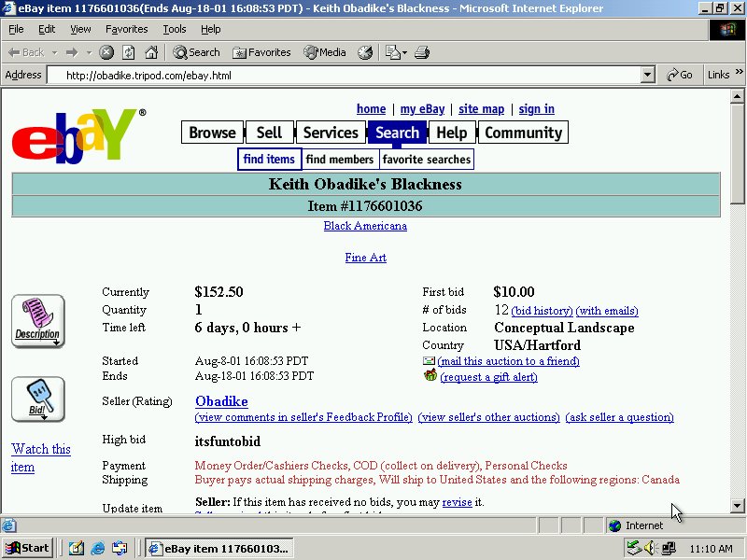Open the Favorites toolbar button
The height and width of the screenshot is (560, 747).
pyautogui.click(x=261, y=52)
